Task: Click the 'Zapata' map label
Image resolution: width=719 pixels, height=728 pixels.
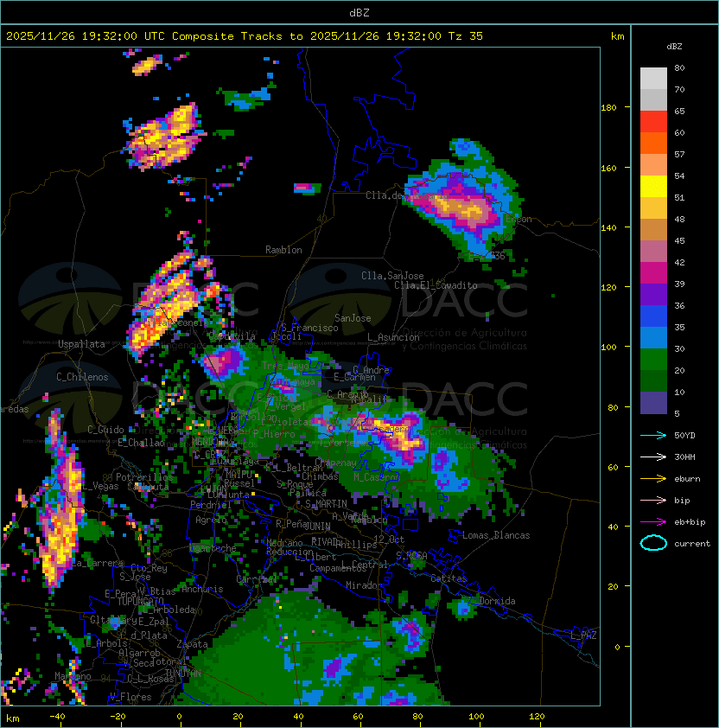Action: 192,644
